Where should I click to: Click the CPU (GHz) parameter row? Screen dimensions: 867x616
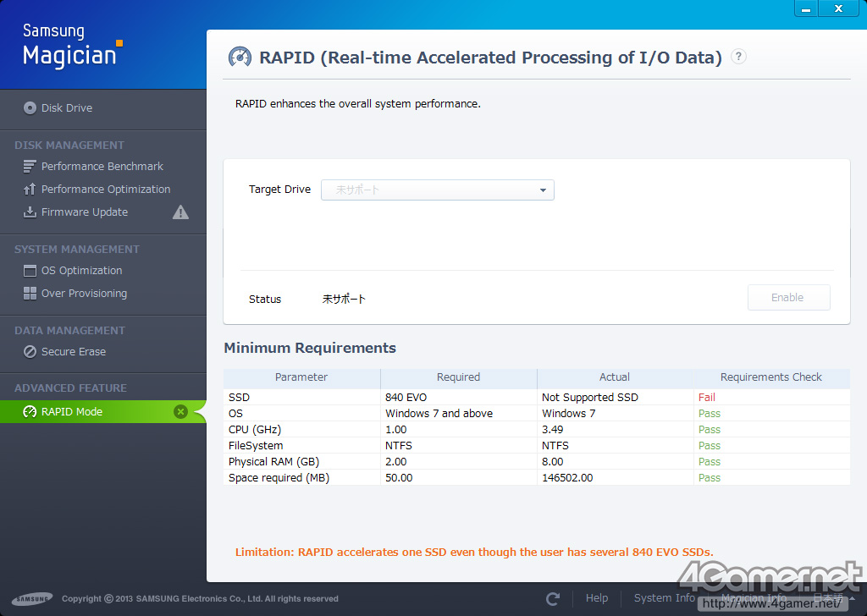[x=536, y=429]
